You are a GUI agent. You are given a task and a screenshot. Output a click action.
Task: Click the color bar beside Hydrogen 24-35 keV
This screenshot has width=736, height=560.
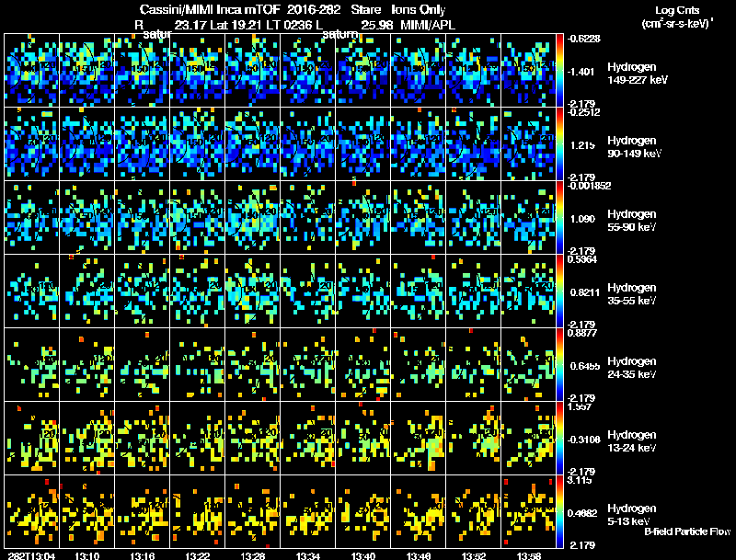(560, 365)
